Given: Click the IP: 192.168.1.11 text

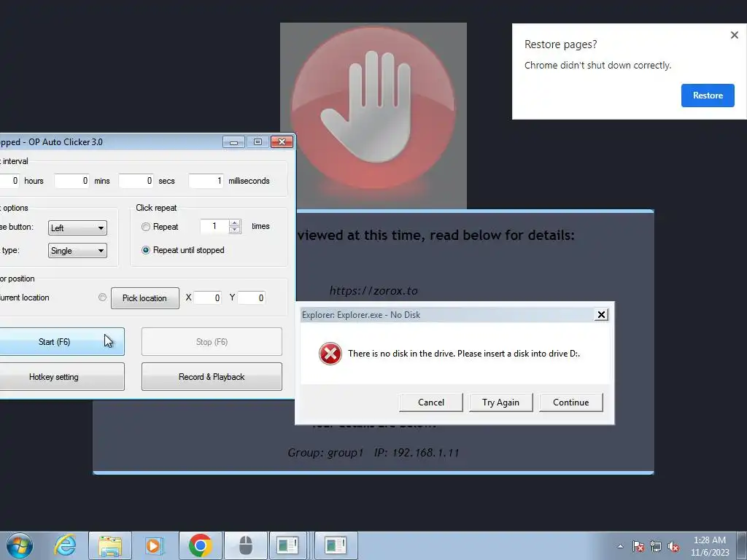Looking at the screenshot, I should tap(417, 452).
